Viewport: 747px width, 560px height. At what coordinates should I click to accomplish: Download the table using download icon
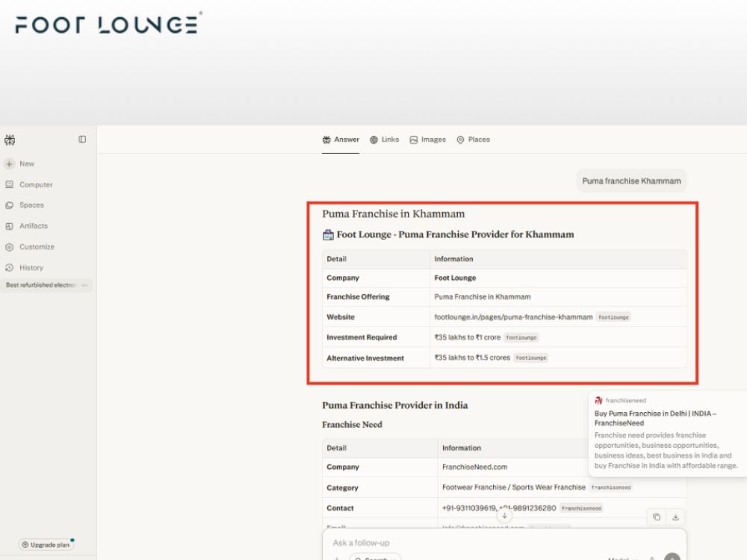[675, 517]
